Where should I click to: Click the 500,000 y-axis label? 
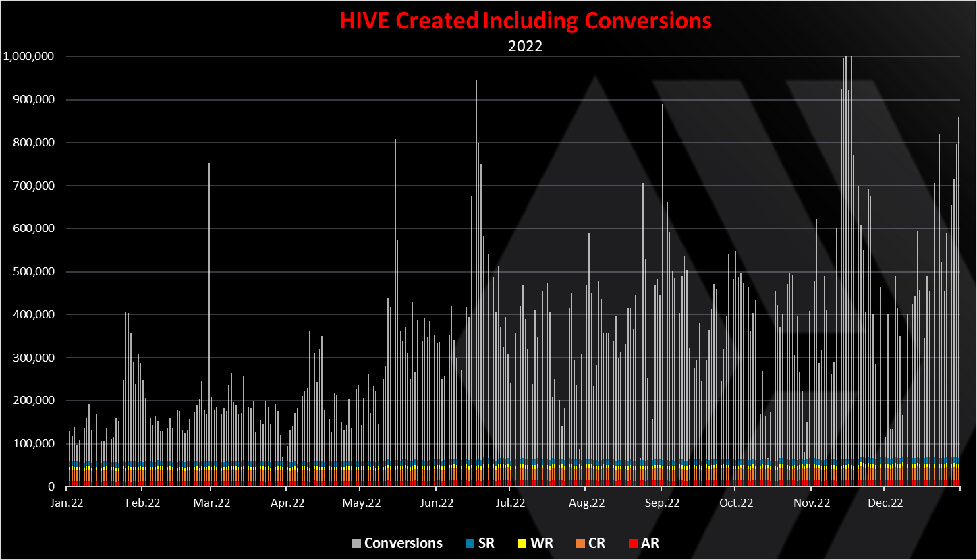(34, 272)
